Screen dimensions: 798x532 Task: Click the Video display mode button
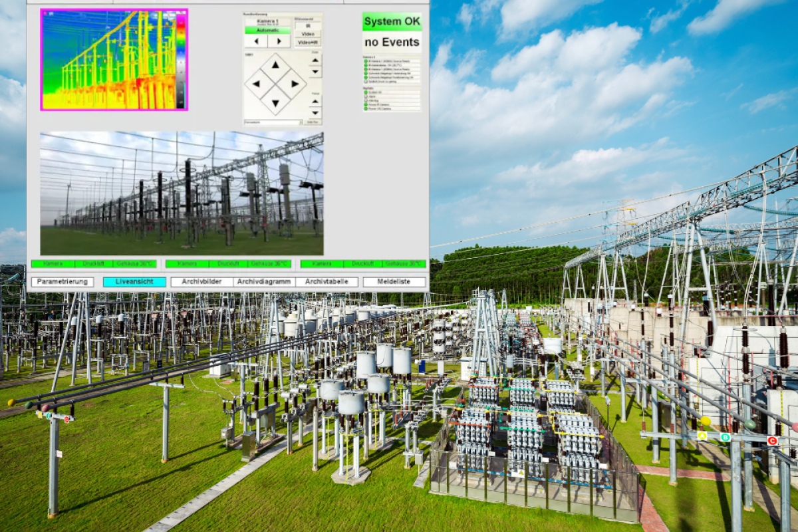[307, 33]
